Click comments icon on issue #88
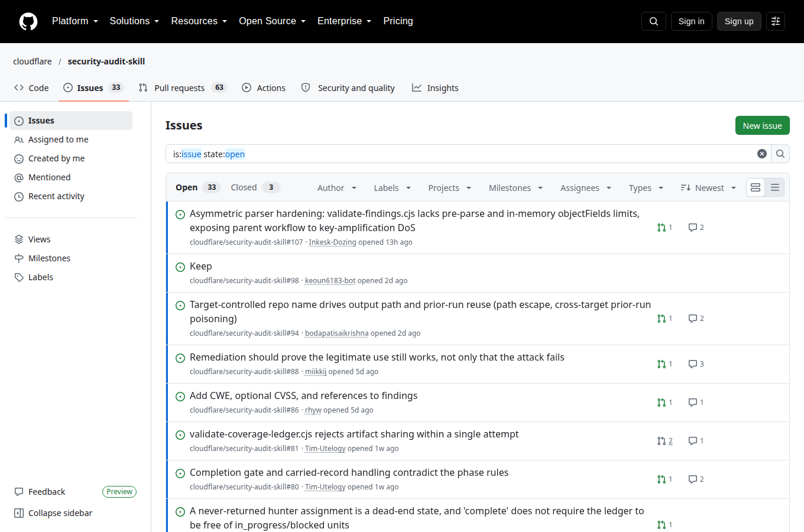 [693, 364]
